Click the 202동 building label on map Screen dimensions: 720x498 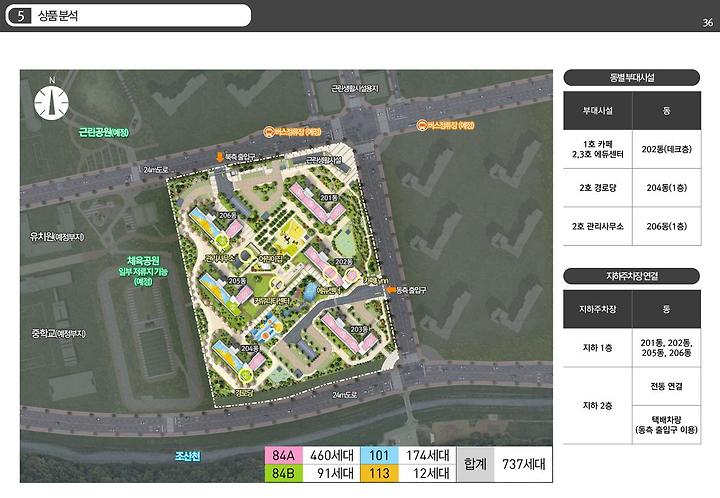(343, 261)
